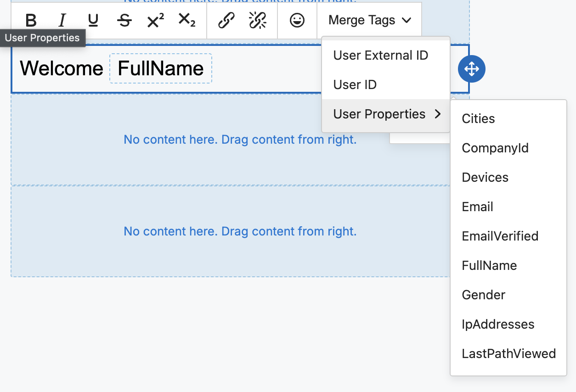This screenshot has height=392, width=576.
Task: Open the emoji picker
Action: [297, 21]
